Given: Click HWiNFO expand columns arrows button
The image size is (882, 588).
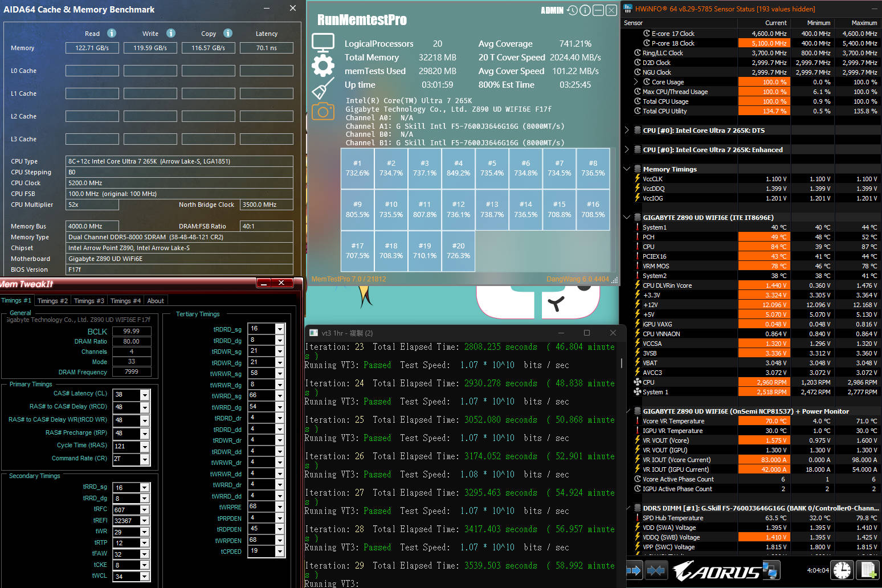Looking at the screenshot, I should click(634, 570).
